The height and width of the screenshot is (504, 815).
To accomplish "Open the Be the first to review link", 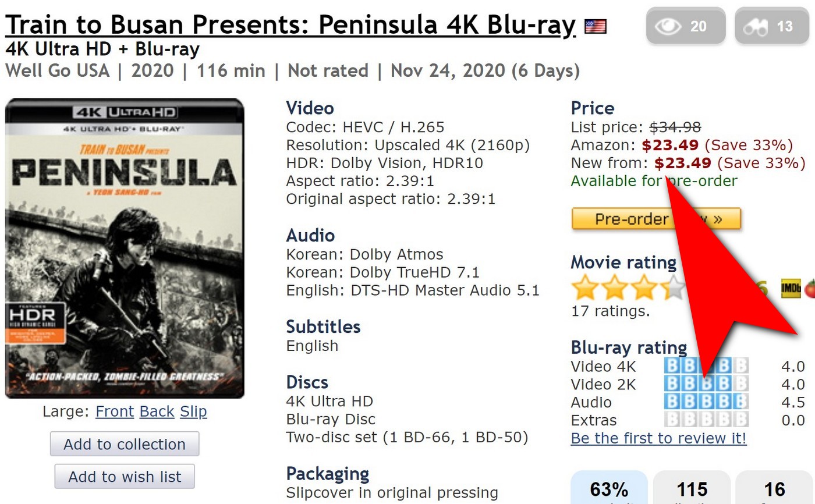I will 658,438.
